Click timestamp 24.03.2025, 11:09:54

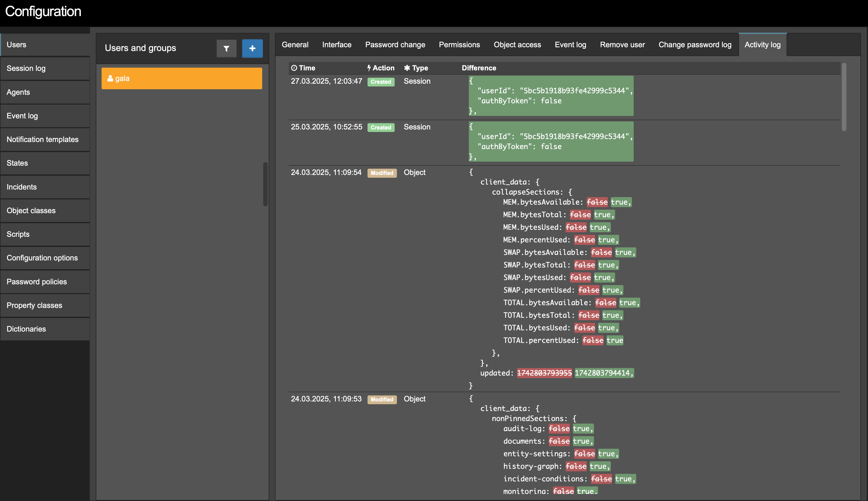point(326,172)
